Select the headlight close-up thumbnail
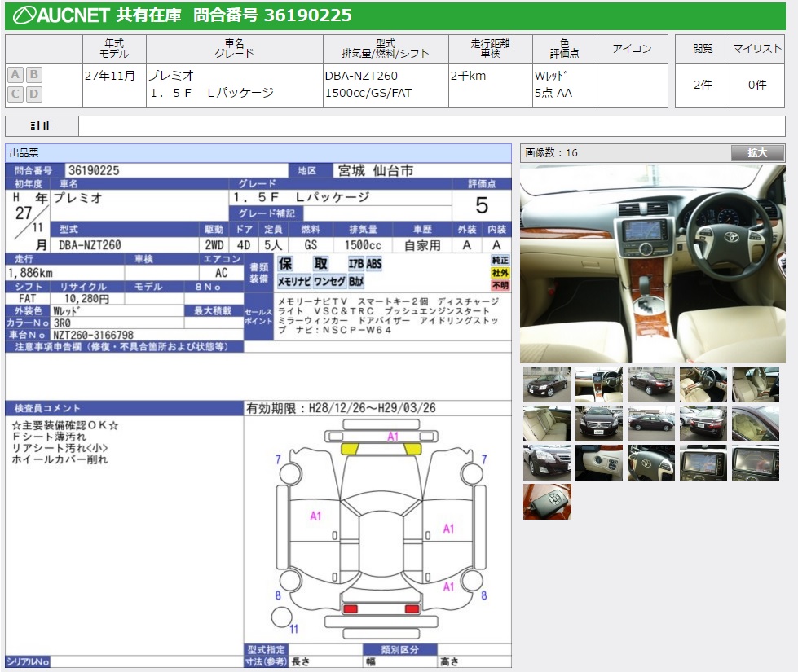This screenshot has width=798, height=672. click(x=547, y=463)
